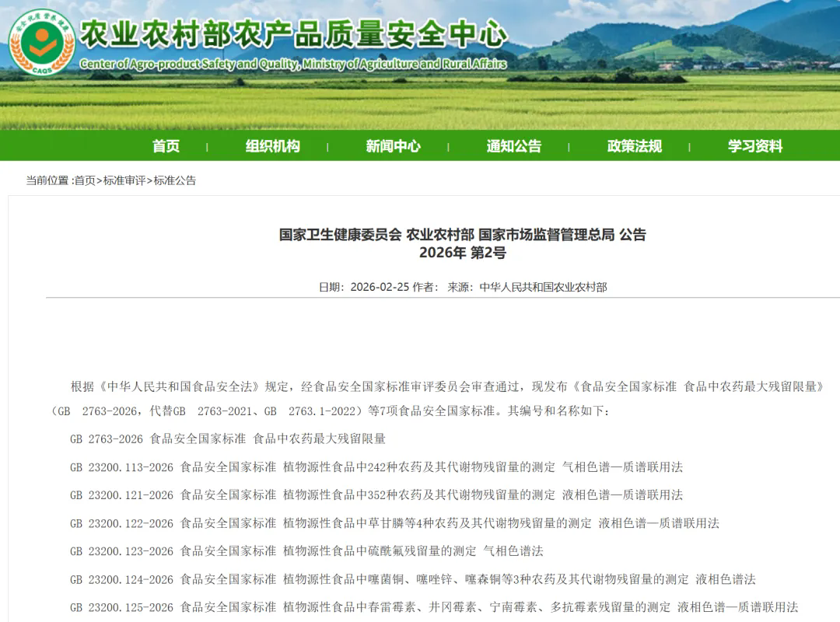Click the 标准公告 breadcrumb link

[175, 180]
